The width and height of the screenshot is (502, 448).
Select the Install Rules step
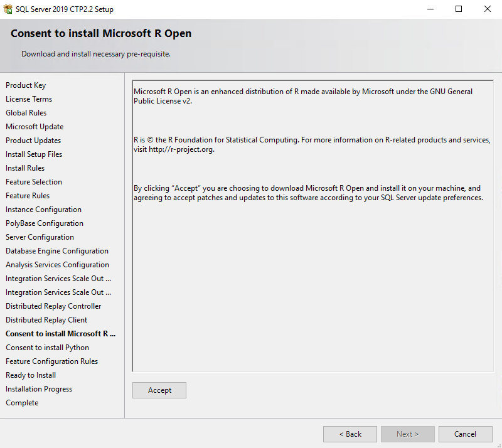(x=25, y=168)
